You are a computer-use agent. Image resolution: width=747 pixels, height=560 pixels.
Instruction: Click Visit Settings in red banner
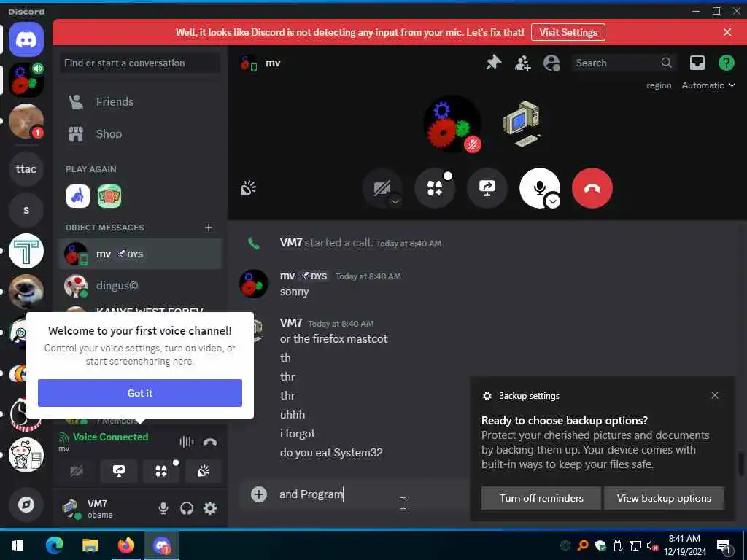coord(568,32)
